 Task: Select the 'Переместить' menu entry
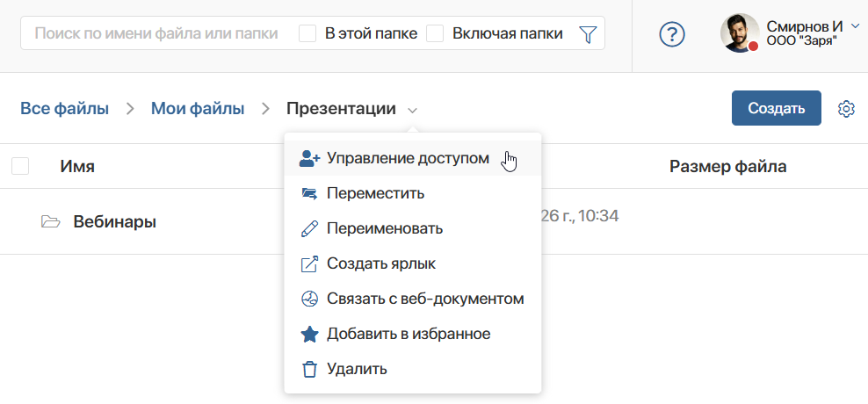(x=412, y=194)
